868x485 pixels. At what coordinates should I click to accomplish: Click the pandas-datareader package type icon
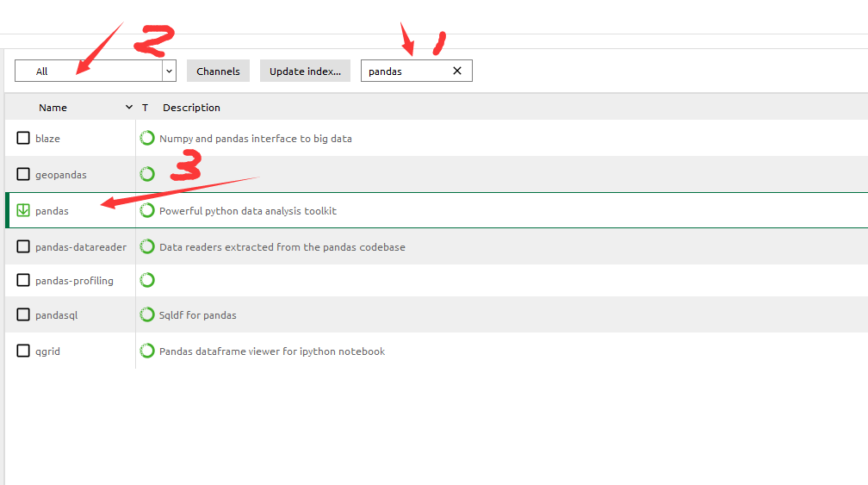[147, 246]
